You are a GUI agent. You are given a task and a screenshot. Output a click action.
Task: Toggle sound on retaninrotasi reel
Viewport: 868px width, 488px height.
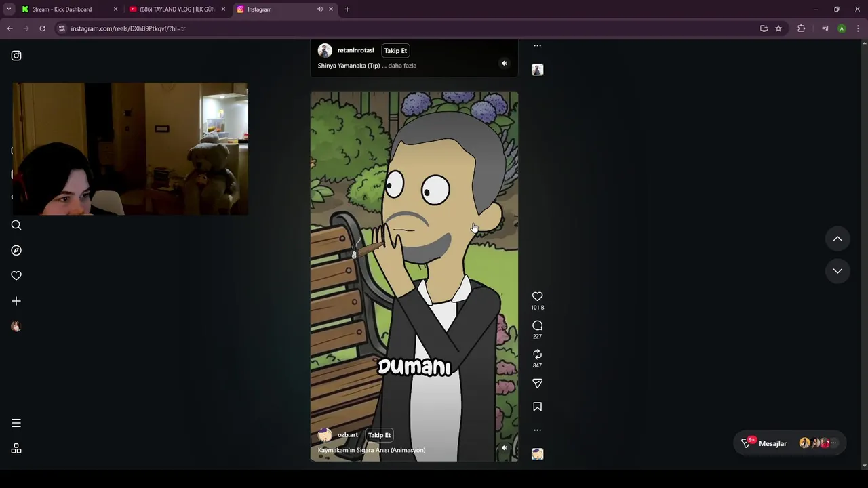click(504, 64)
